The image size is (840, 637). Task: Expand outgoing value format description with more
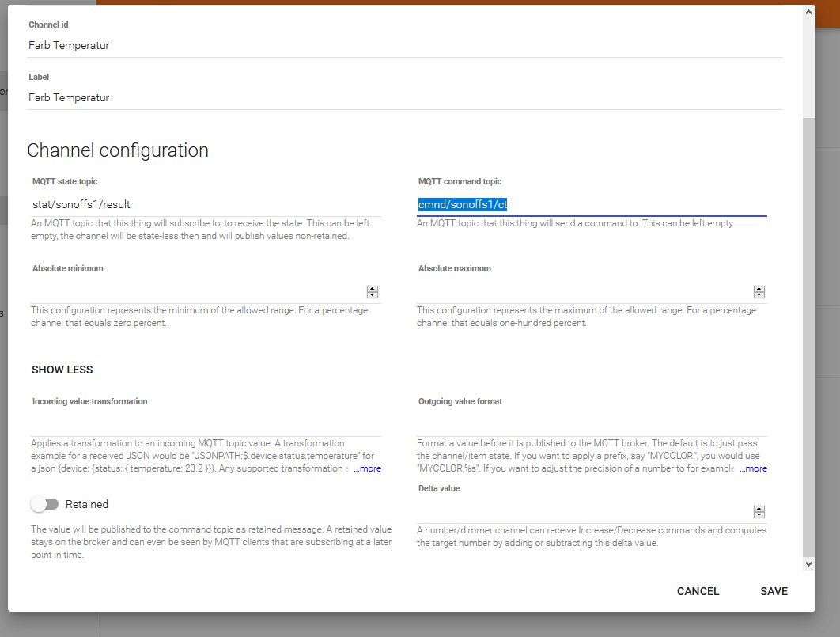[754, 468]
